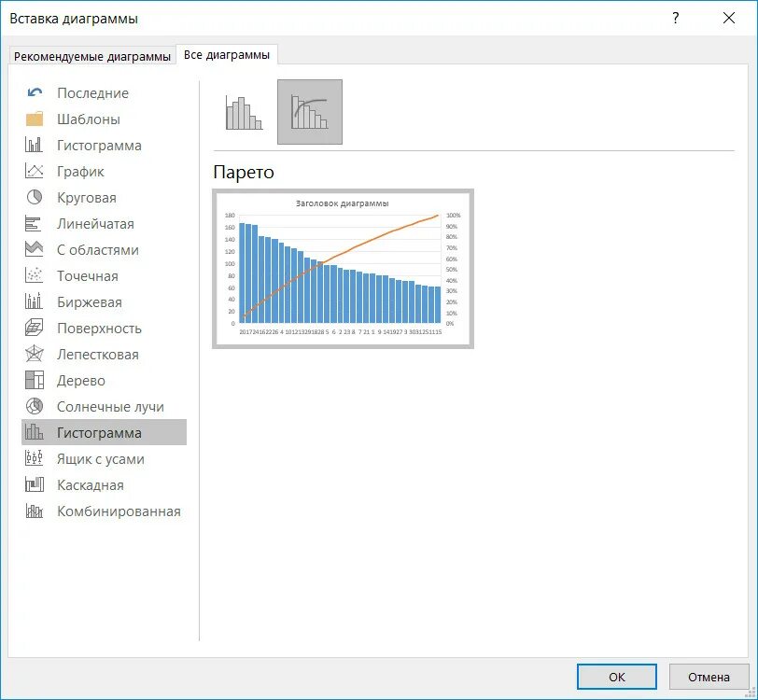The image size is (758, 700).
Task: Click the Солнечные лучи text label
Action: (x=110, y=406)
